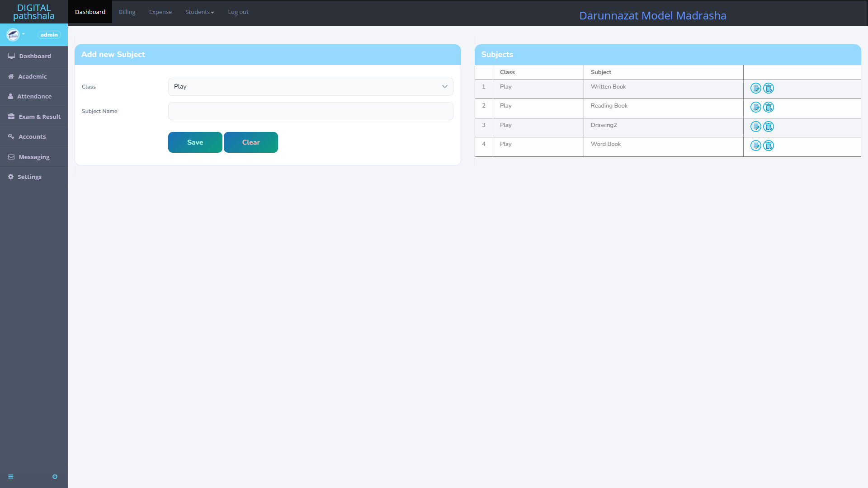Open the Class dropdown showing Play
Image resolution: width=868 pixels, height=488 pixels.
(x=311, y=87)
